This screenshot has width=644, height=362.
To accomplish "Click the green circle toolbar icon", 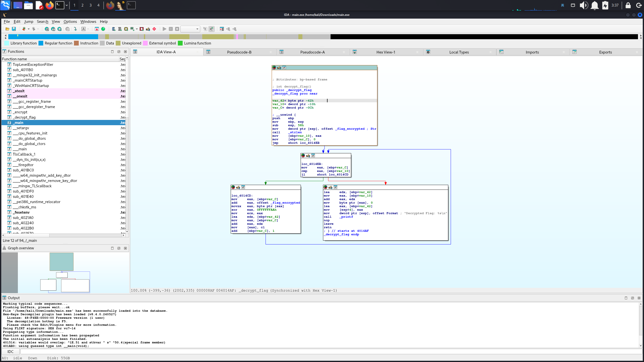I will coord(103,29).
